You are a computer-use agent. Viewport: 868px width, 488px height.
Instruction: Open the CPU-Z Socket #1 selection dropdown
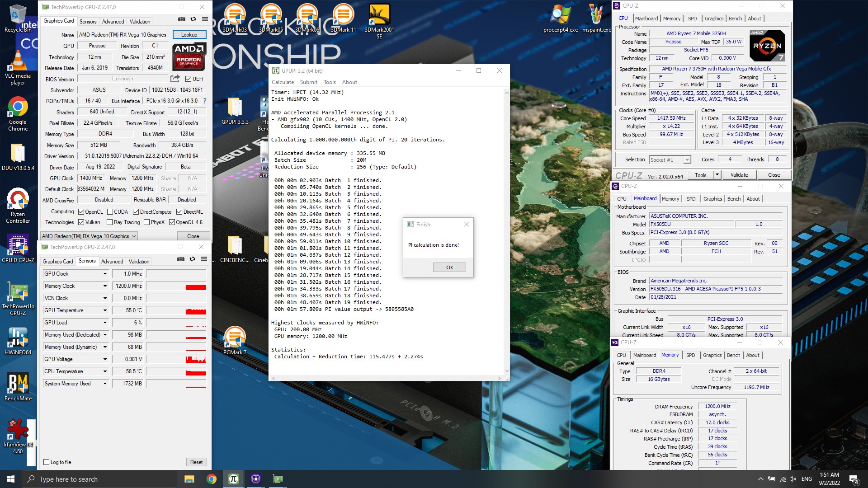(670, 160)
